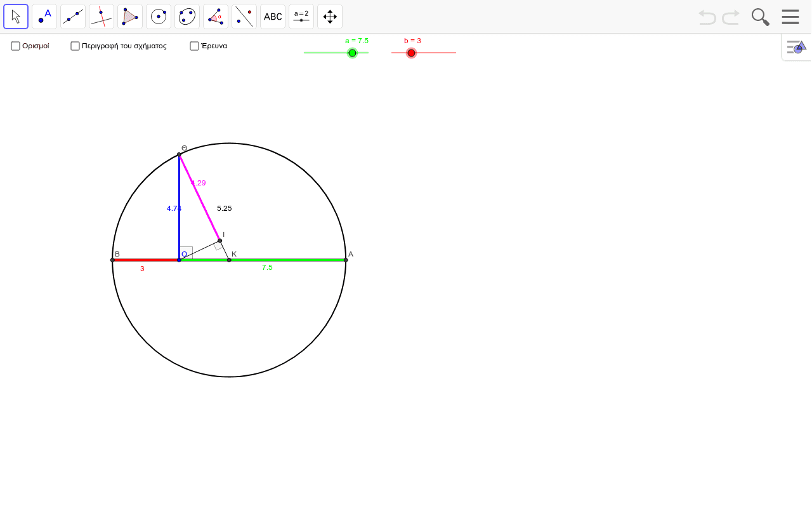Click the magenta length label 4.29

pyautogui.click(x=199, y=183)
